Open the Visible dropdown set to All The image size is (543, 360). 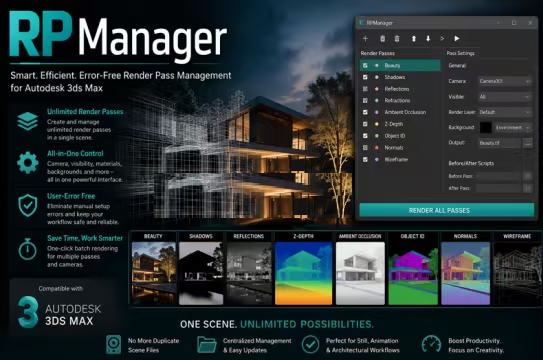505,97
